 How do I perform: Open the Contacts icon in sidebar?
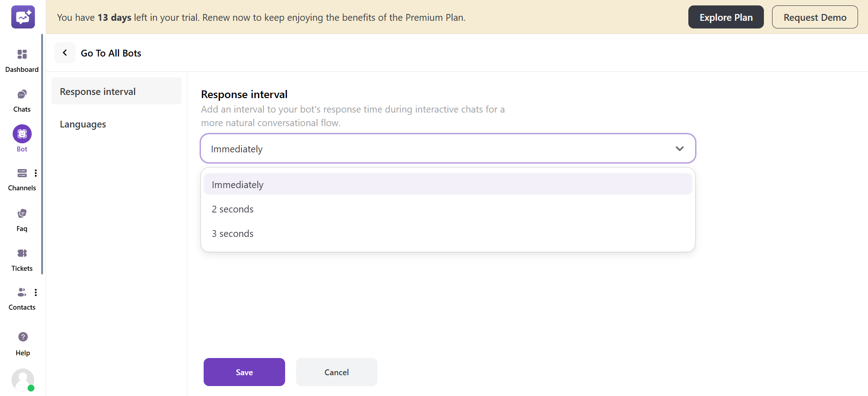[x=21, y=292]
